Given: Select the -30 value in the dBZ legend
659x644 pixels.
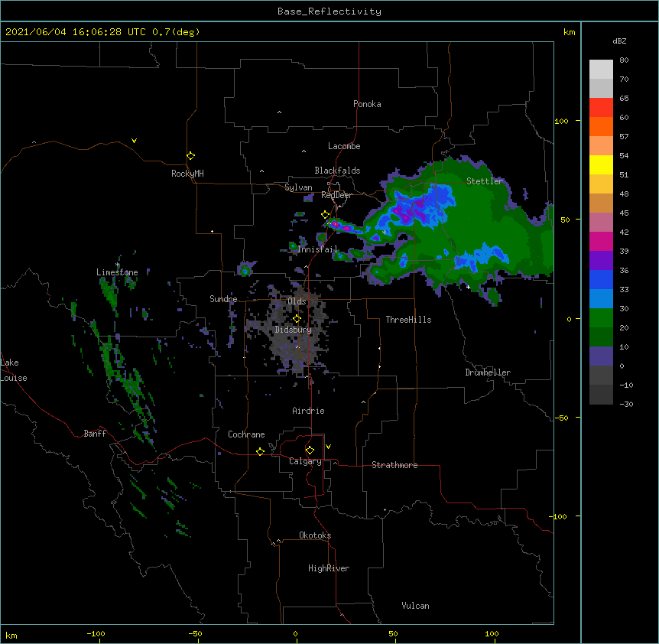Looking at the screenshot, I should click(626, 404).
